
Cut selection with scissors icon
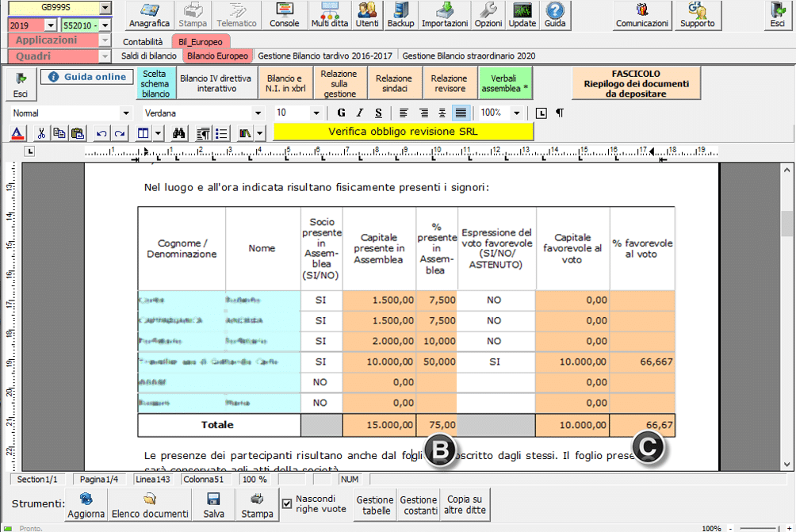(41, 133)
